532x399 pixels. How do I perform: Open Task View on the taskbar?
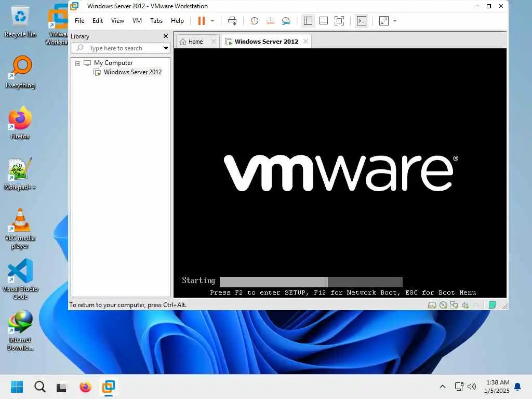(61, 387)
